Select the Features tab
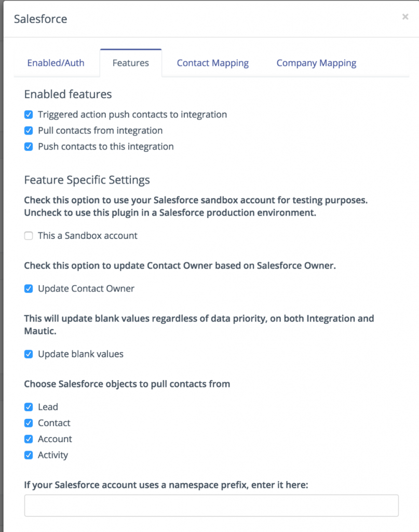Screen dimensions: 419x532 131,63
